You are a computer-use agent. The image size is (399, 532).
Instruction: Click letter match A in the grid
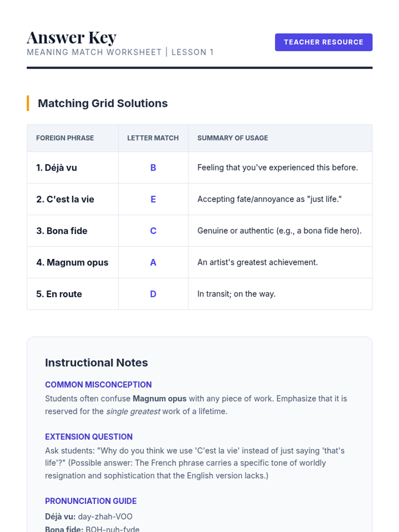153,262
